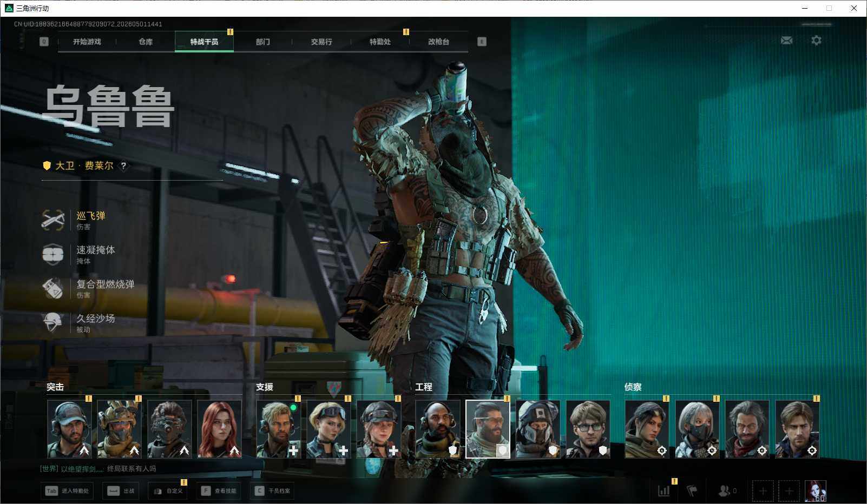Click the first empty squad slot plus
This screenshot has height=504, width=867.
click(763, 491)
